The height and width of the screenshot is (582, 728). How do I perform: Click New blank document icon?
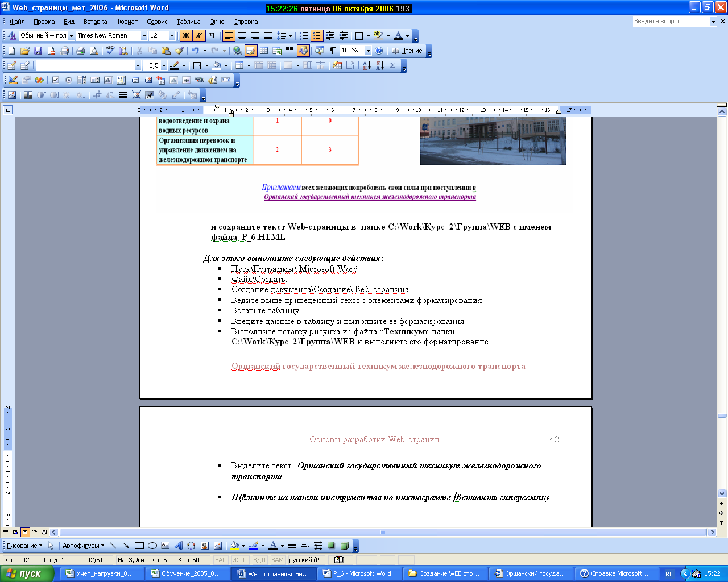(x=11, y=51)
